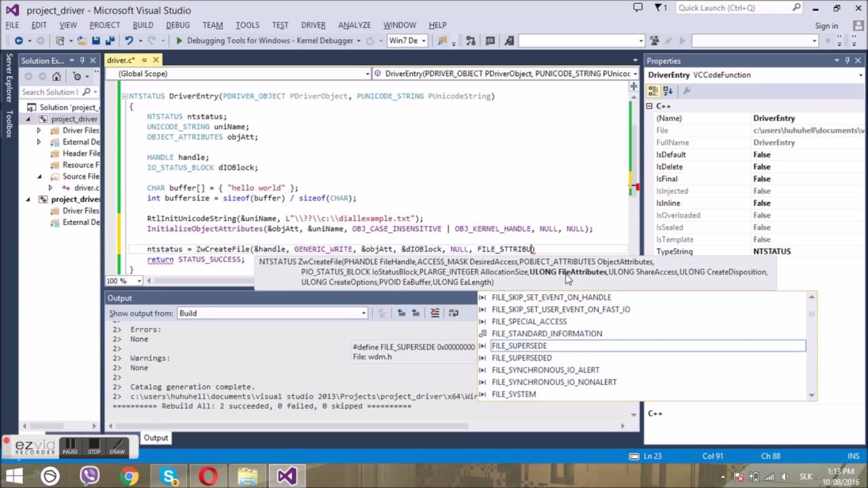Click the Alphabetical sort icon in Properties
868x488 pixels.
pos(668,90)
